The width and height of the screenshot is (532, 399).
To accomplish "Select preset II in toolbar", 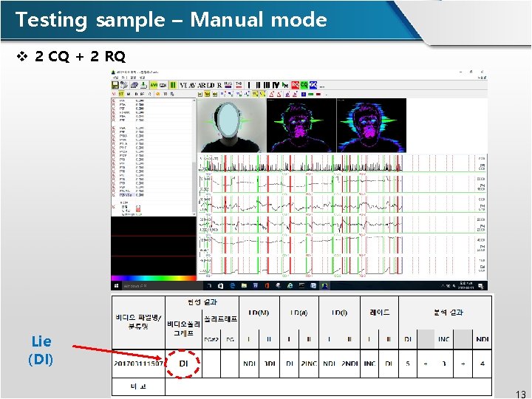I will click(x=258, y=85).
